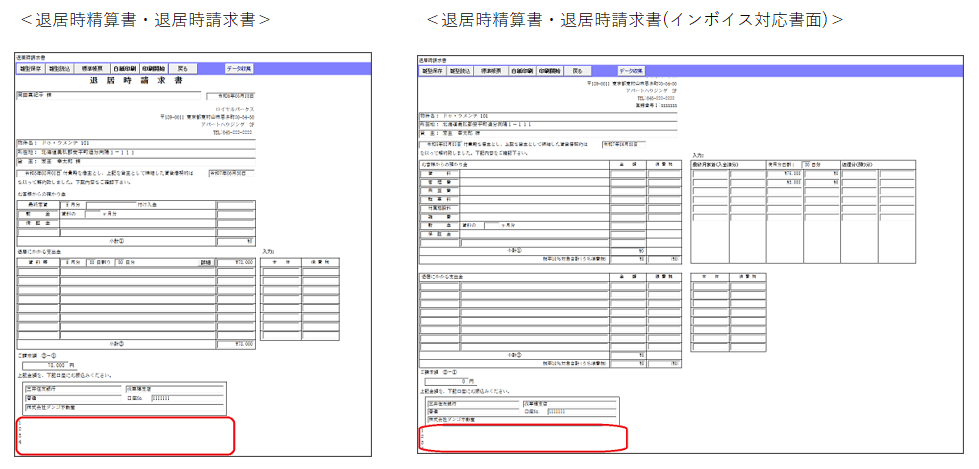Go back with 戻る in invoice-compliant form
Image resolution: width=979 pixels, height=469 pixels.
click(577, 72)
